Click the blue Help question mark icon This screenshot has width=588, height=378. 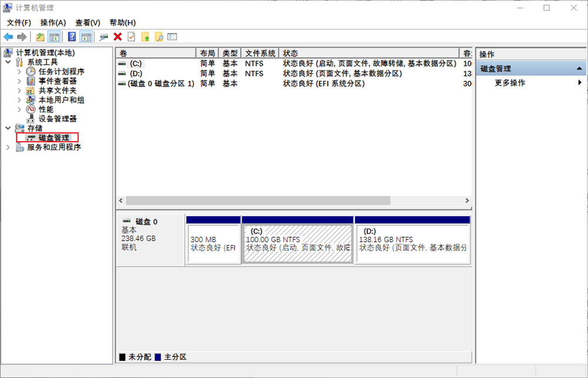pos(72,37)
